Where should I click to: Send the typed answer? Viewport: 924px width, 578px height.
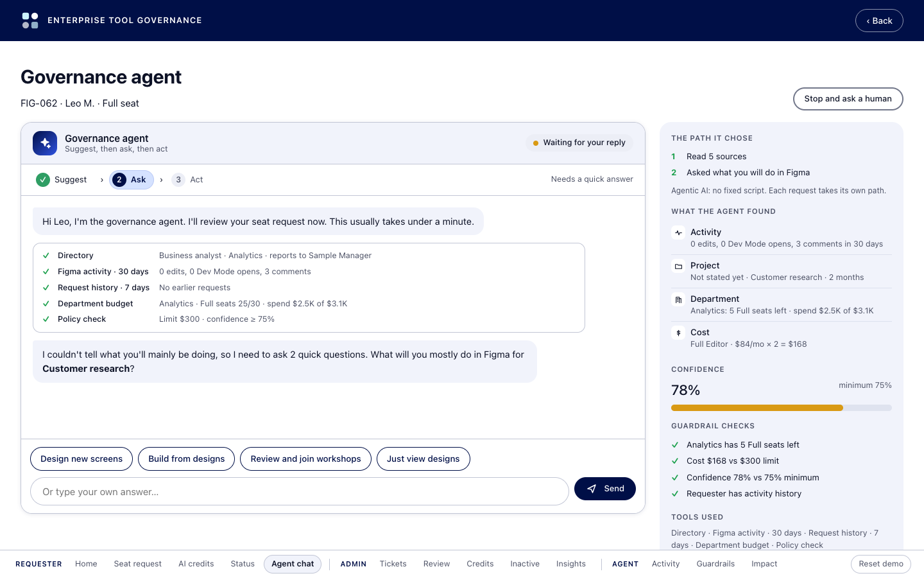point(605,489)
